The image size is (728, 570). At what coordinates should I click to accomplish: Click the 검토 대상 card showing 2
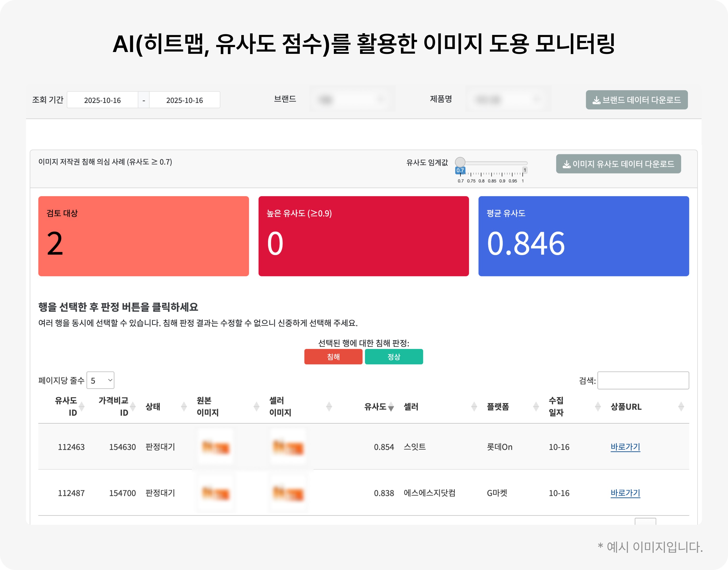point(144,236)
